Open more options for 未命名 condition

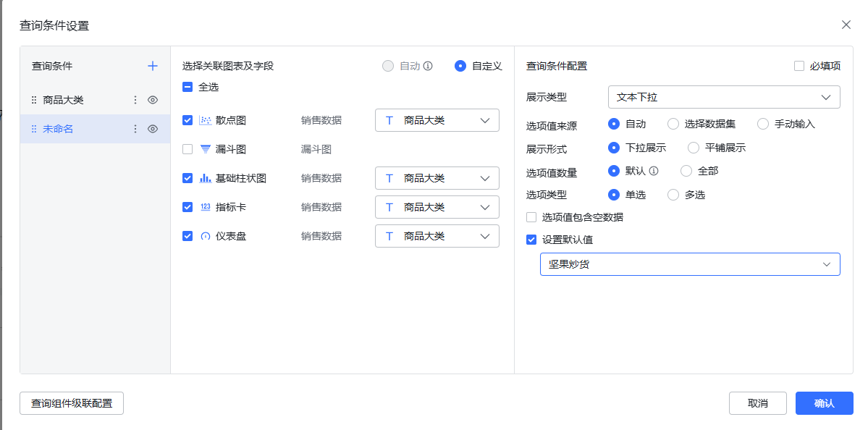pyautogui.click(x=135, y=129)
